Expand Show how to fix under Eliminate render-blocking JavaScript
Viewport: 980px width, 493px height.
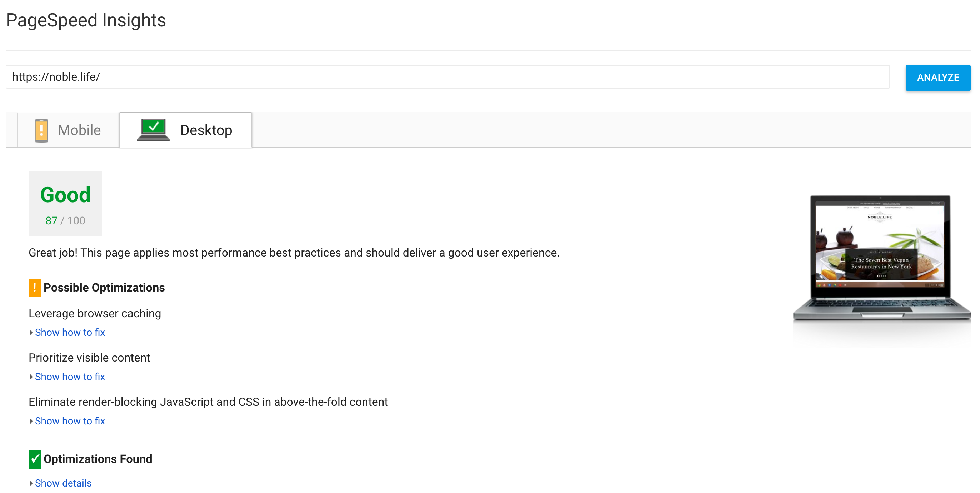(70, 421)
